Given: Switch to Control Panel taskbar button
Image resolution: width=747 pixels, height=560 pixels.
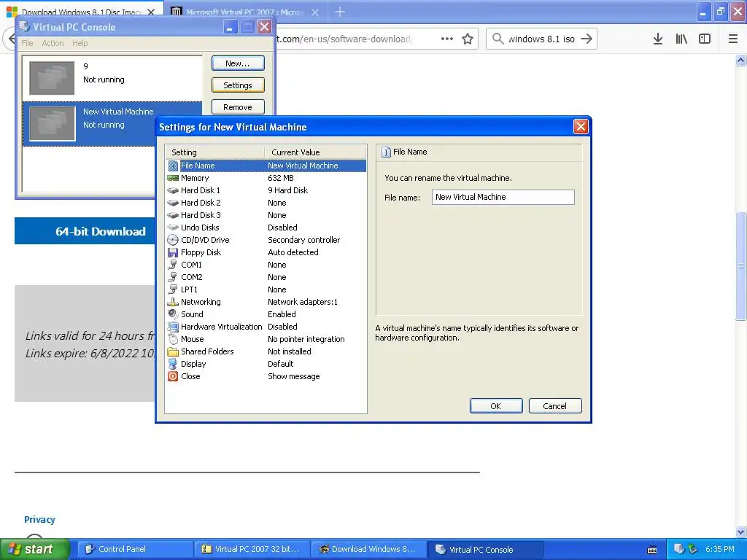Looking at the screenshot, I should (133, 550).
